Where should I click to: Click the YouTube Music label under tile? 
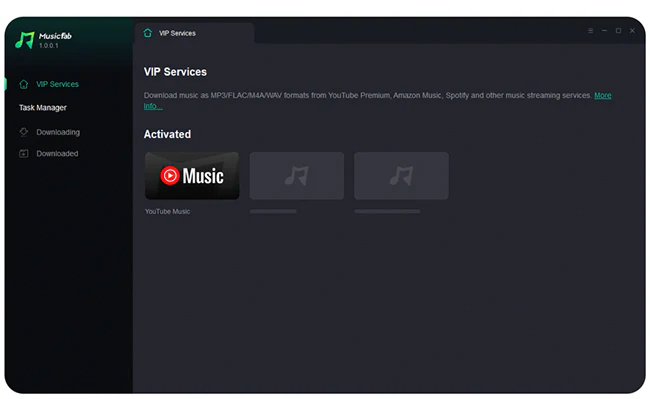click(167, 211)
